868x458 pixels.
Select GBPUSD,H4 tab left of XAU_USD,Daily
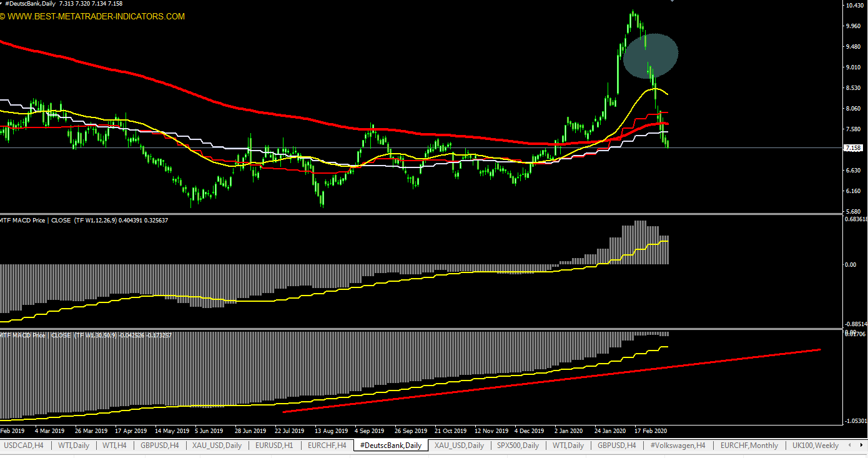coord(160,446)
